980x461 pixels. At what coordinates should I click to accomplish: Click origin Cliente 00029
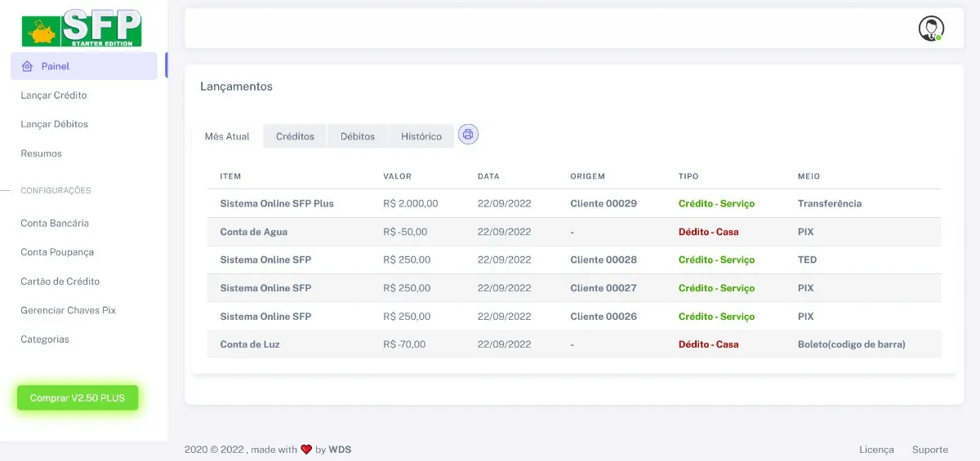[x=604, y=204]
